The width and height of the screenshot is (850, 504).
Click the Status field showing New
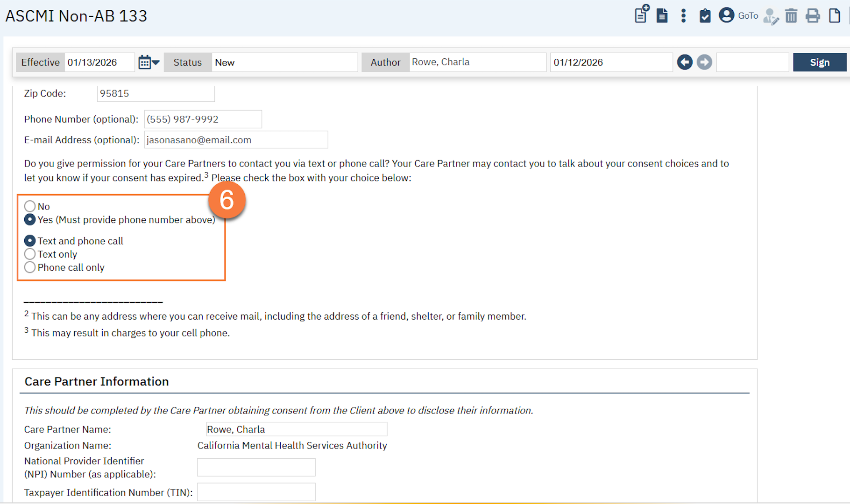pos(284,63)
